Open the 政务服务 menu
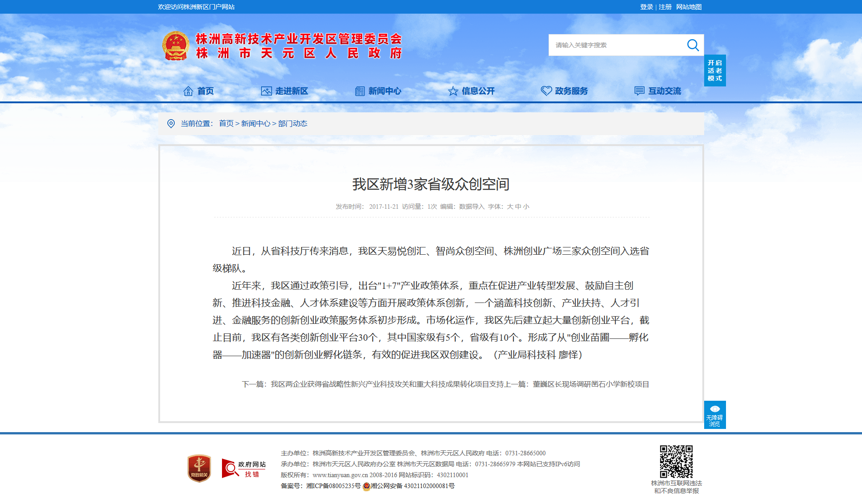The image size is (862, 504). (571, 91)
